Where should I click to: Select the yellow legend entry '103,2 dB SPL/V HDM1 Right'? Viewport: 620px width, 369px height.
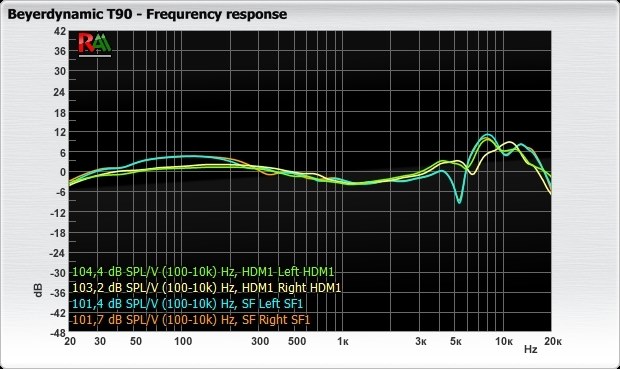tap(206, 288)
